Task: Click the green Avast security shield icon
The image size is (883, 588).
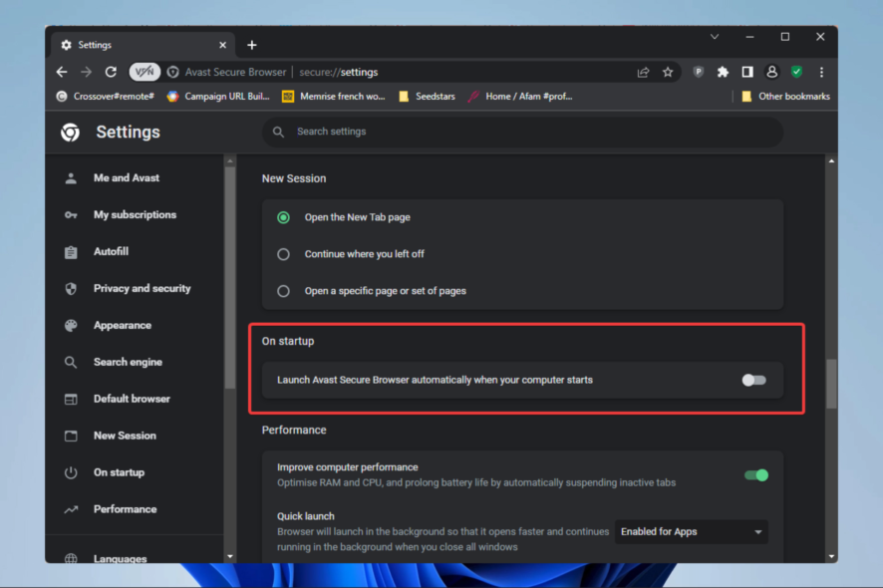Action: (x=796, y=72)
